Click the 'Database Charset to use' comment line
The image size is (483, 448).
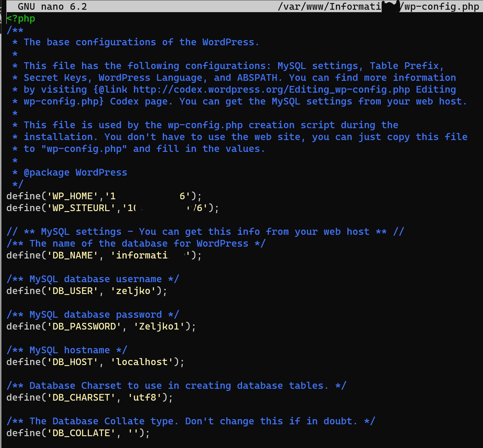176,386
